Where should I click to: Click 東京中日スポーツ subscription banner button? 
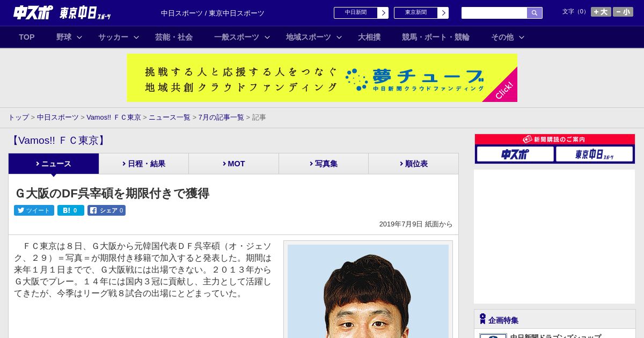click(x=594, y=155)
